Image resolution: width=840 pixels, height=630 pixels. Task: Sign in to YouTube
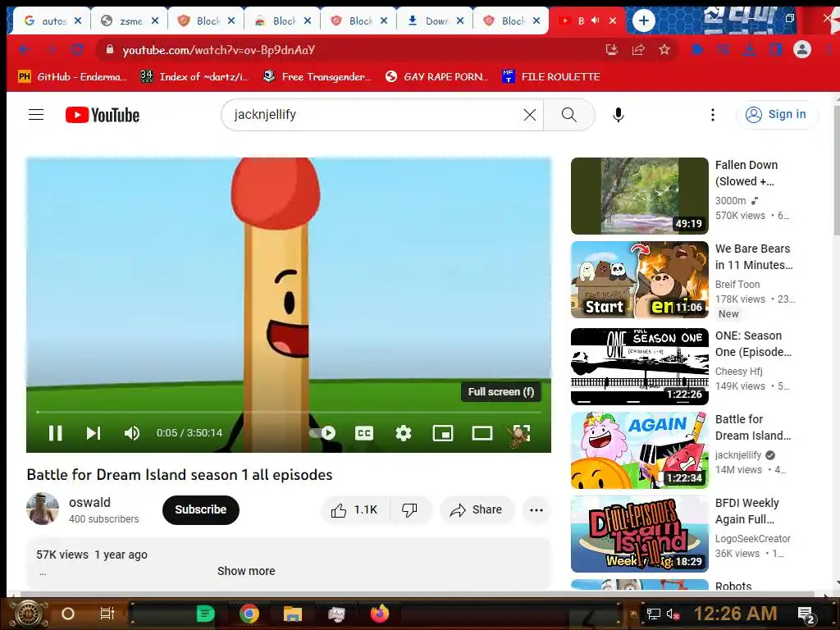[x=778, y=115]
